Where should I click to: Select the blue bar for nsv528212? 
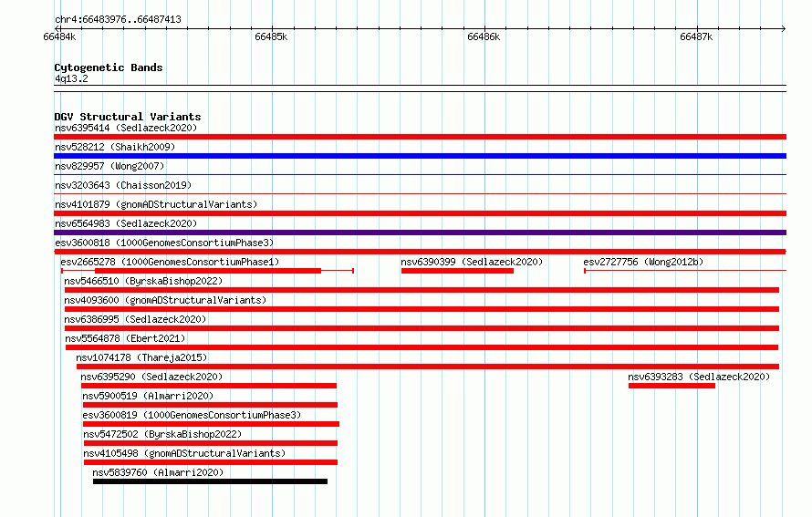point(420,156)
